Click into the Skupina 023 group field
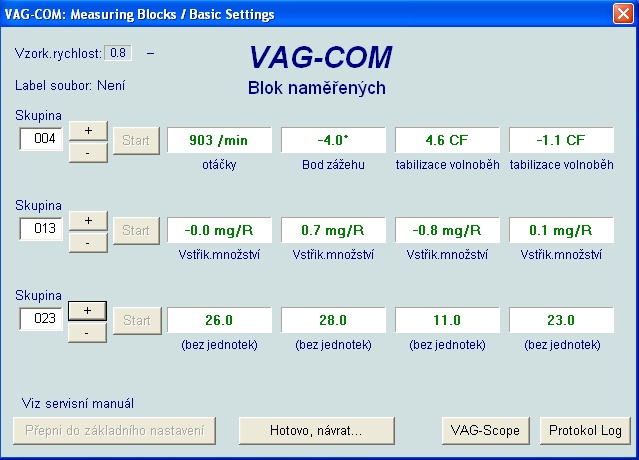The image size is (639, 460). click(42, 320)
